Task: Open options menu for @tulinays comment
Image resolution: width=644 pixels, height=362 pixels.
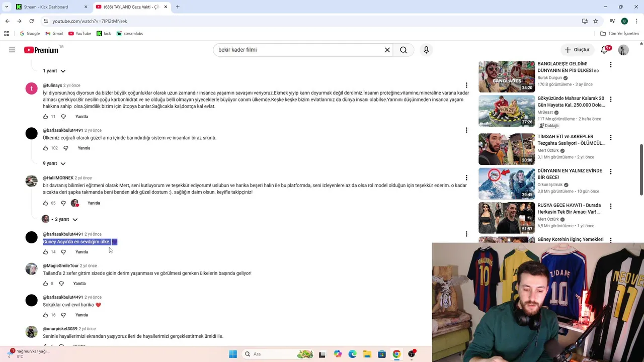Action: click(x=466, y=85)
